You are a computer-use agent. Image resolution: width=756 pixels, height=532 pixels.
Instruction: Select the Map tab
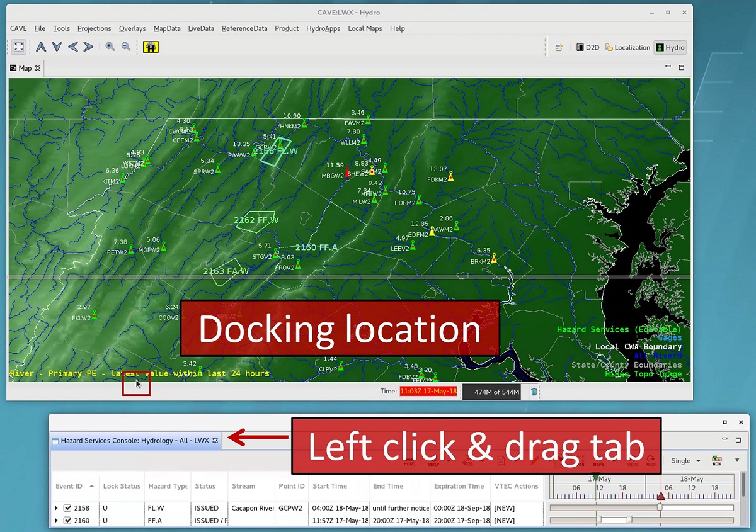point(25,68)
